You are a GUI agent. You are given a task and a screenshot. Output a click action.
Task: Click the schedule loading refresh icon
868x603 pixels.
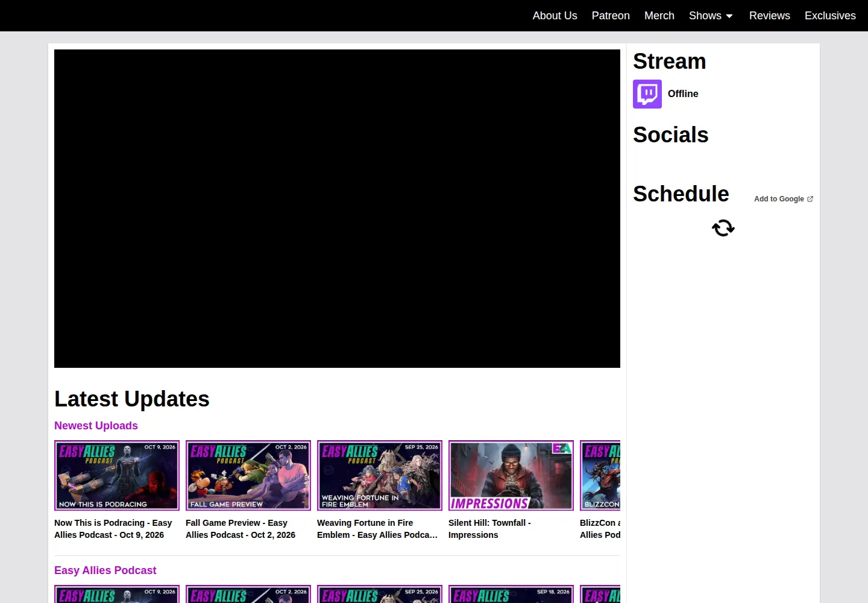point(723,228)
